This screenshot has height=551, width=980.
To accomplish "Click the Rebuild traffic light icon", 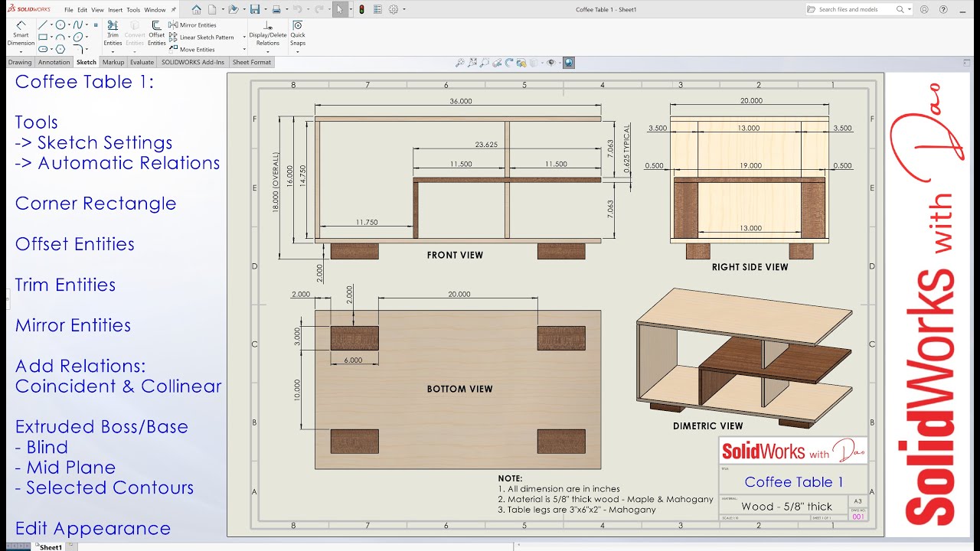I will (361, 9).
